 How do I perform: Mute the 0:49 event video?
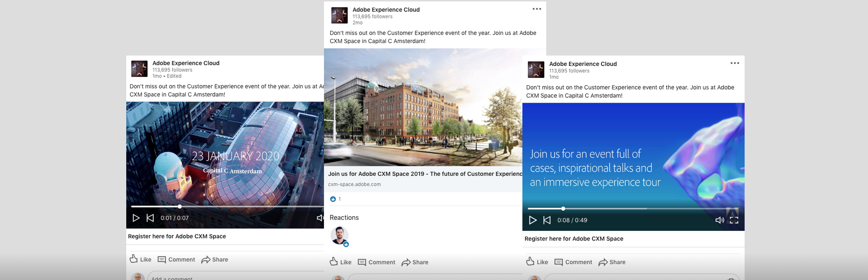click(720, 220)
